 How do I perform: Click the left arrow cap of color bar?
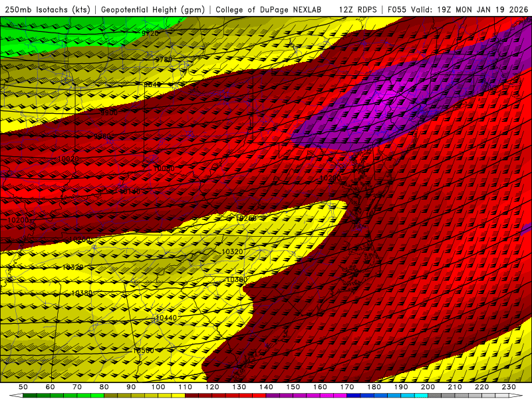tap(16, 396)
